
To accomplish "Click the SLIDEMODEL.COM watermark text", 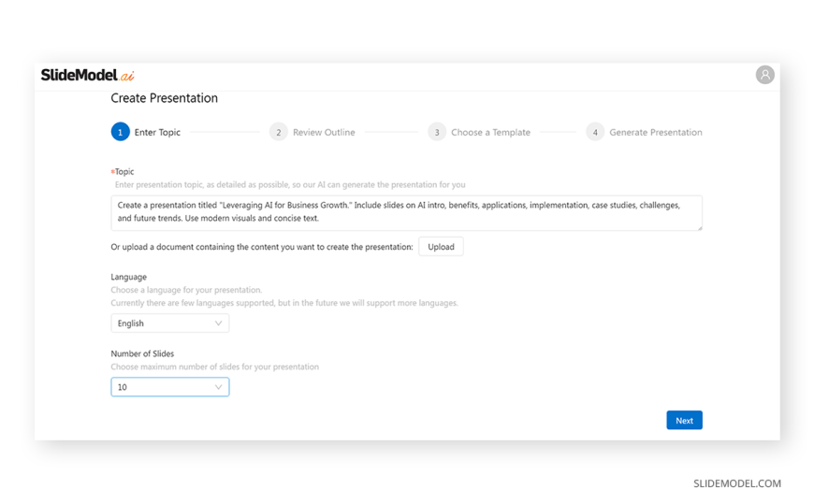I will pyautogui.click(x=736, y=483).
